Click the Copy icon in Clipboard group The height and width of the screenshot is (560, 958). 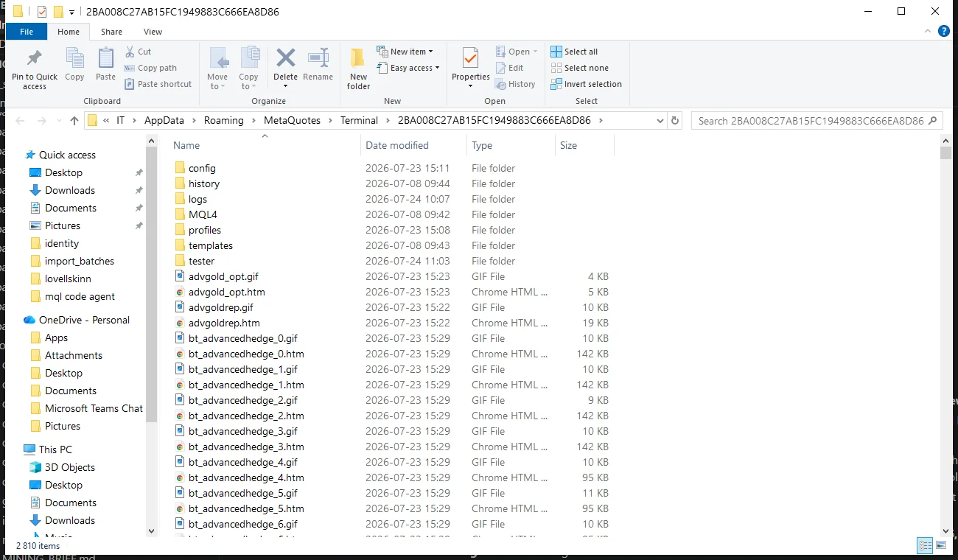point(74,58)
